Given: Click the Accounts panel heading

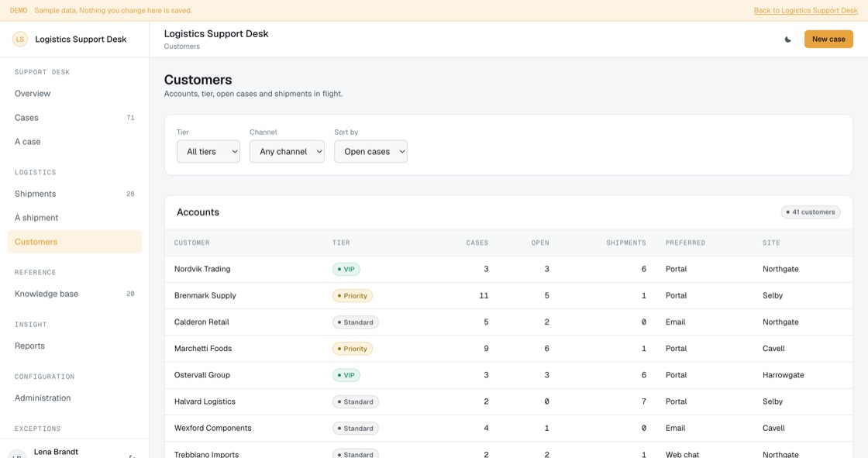Looking at the screenshot, I should click(x=198, y=212).
